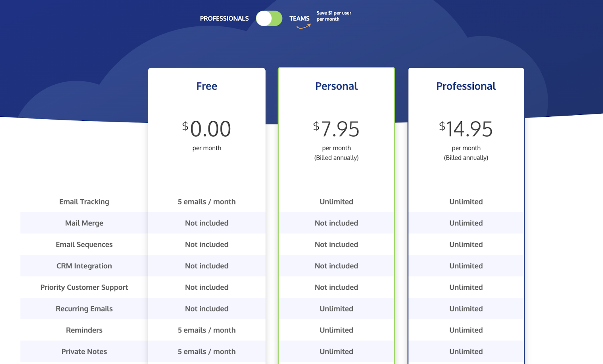Click Personal plan Priority Support 'Not included'

pos(337,288)
